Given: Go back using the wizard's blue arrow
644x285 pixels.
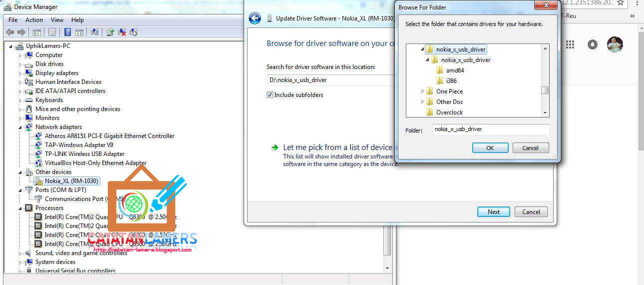Looking at the screenshot, I should [255, 18].
